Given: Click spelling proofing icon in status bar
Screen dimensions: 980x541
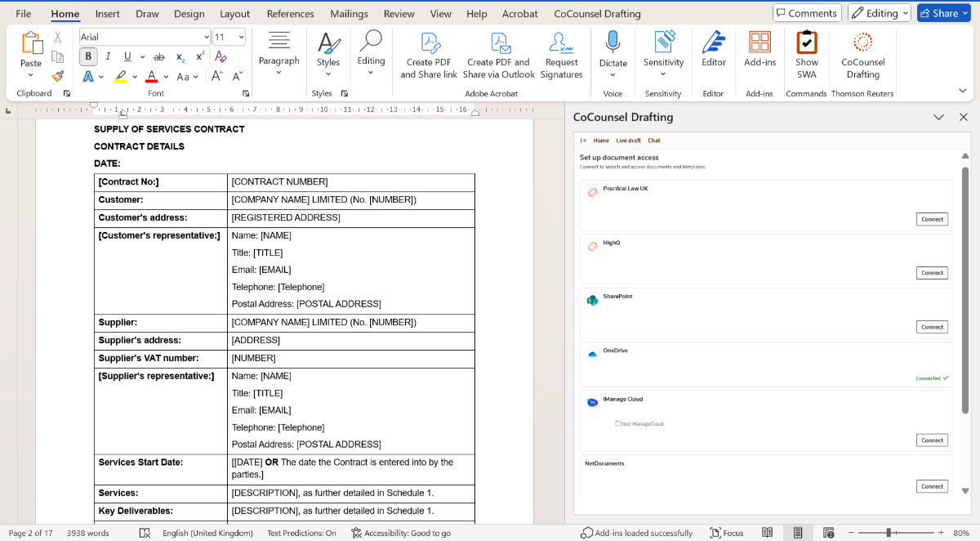Looking at the screenshot, I should (x=145, y=533).
